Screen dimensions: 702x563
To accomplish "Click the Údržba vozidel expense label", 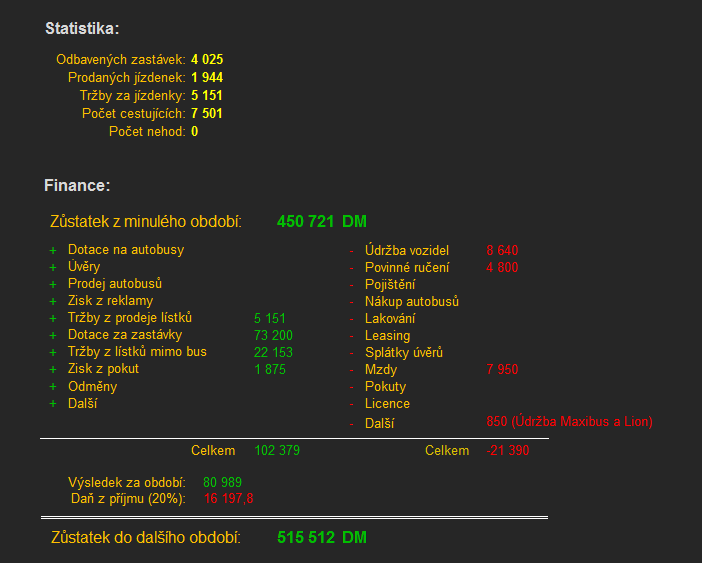I will point(407,250).
